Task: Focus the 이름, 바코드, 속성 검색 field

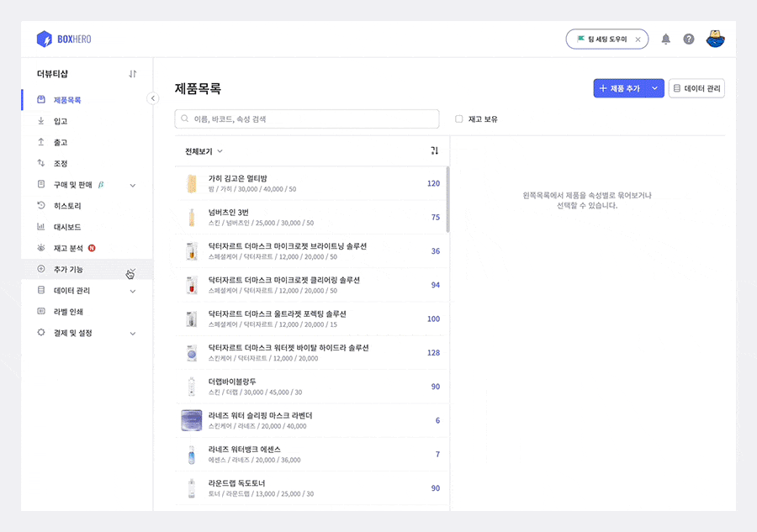Action: coord(307,119)
